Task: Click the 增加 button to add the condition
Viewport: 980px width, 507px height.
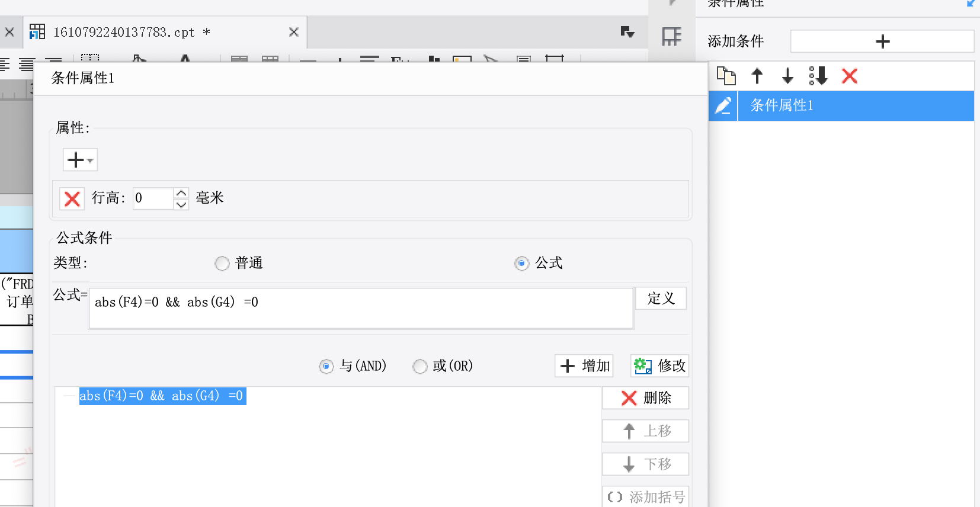Action: [x=584, y=366]
